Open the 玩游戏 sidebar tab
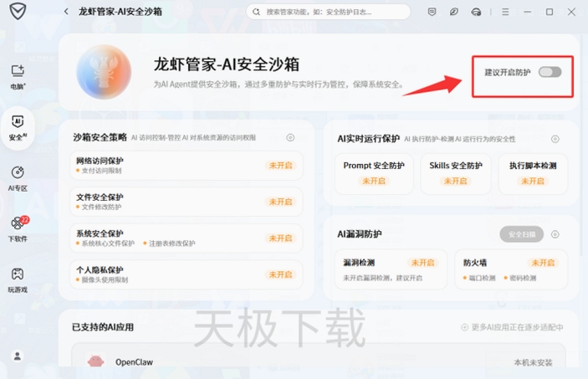 click(x=18, y=280)
